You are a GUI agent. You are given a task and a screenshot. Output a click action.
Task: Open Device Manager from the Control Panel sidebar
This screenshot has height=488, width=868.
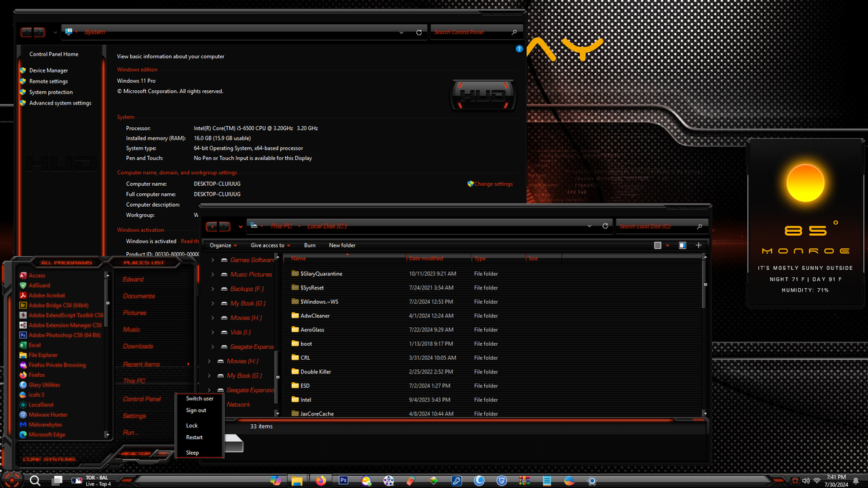(x=47, y=70)
